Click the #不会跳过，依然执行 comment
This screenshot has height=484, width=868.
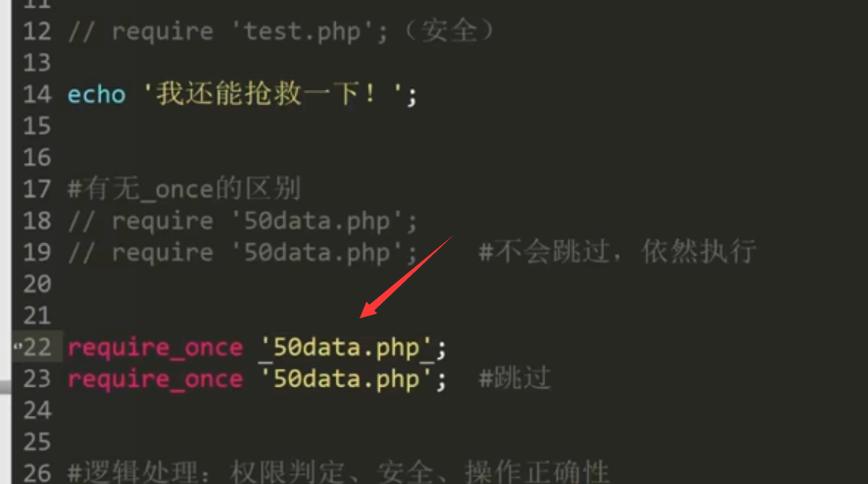616,252
